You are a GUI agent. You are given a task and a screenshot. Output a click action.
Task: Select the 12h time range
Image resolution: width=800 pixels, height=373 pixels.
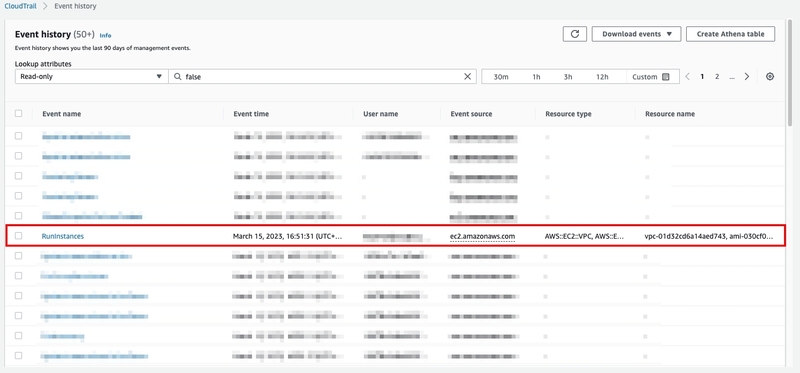[603, 77]
